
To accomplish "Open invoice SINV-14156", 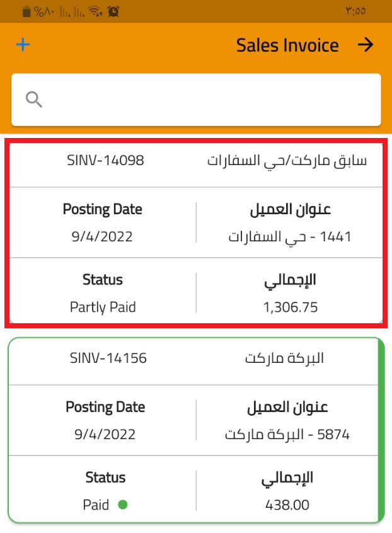I will tap(108, 358).
